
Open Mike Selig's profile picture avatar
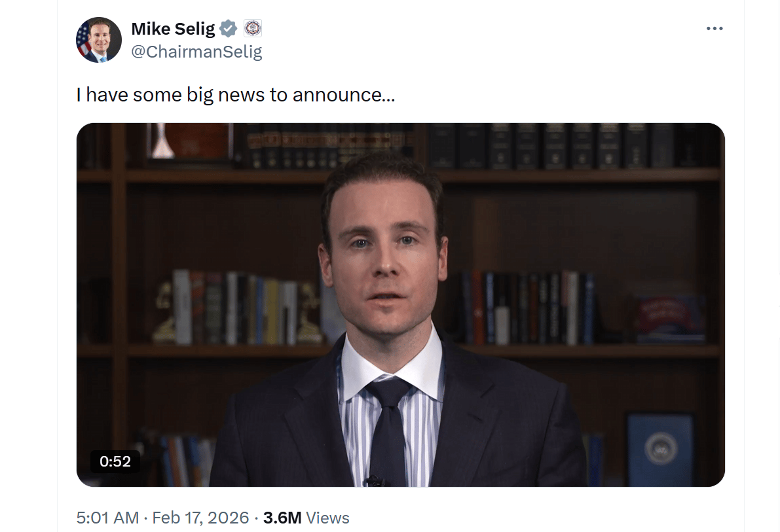[98, 40]
